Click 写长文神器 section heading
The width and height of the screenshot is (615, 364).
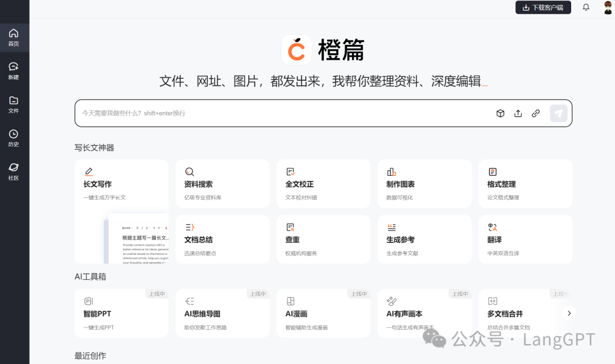[x=94, y=148]
